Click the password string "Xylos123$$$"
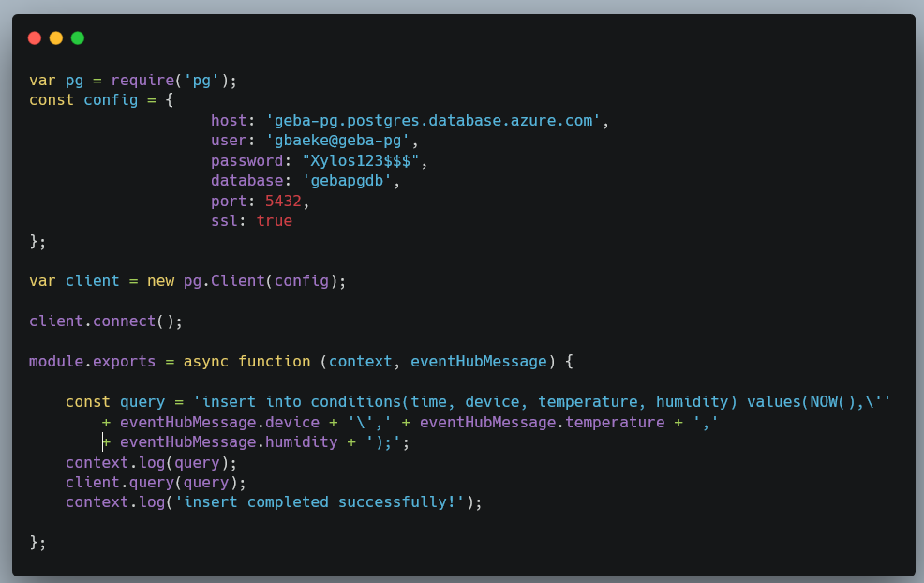 (361, 160)
